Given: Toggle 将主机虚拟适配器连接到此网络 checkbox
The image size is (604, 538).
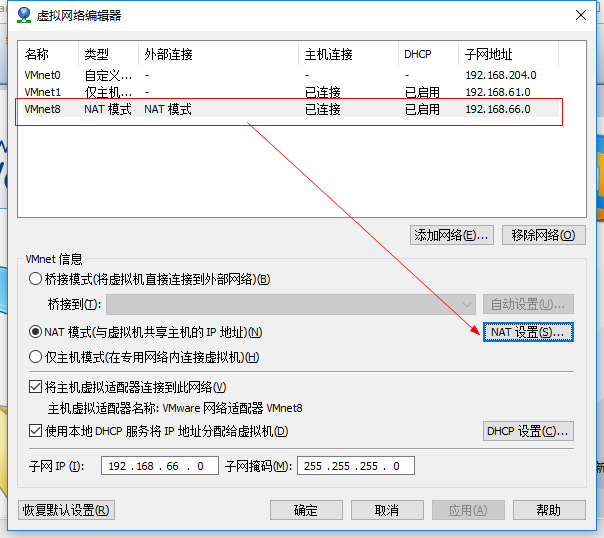Looking at the screenshot, I should [35, 387].
